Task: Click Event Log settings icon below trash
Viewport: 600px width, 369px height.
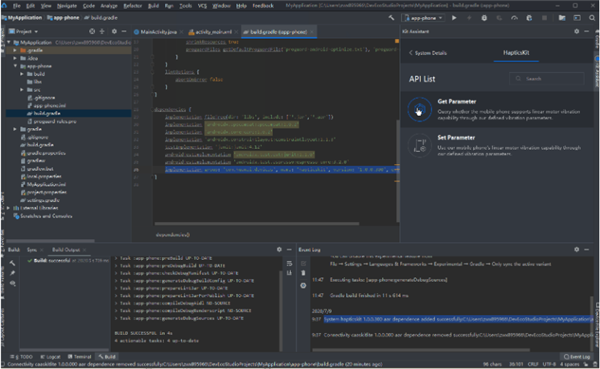Action: click(x=303, y=286)
